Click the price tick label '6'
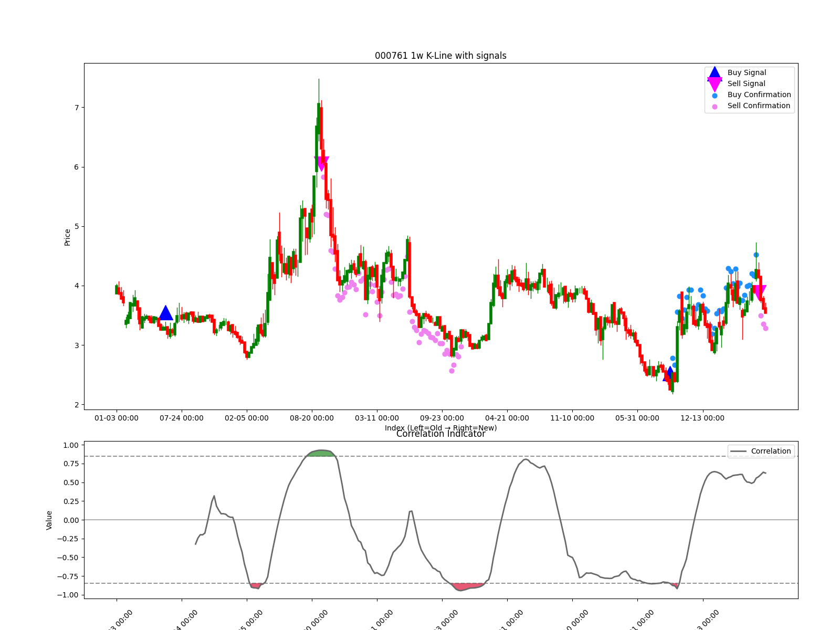The image size is (840, 630). click(77, 167)
